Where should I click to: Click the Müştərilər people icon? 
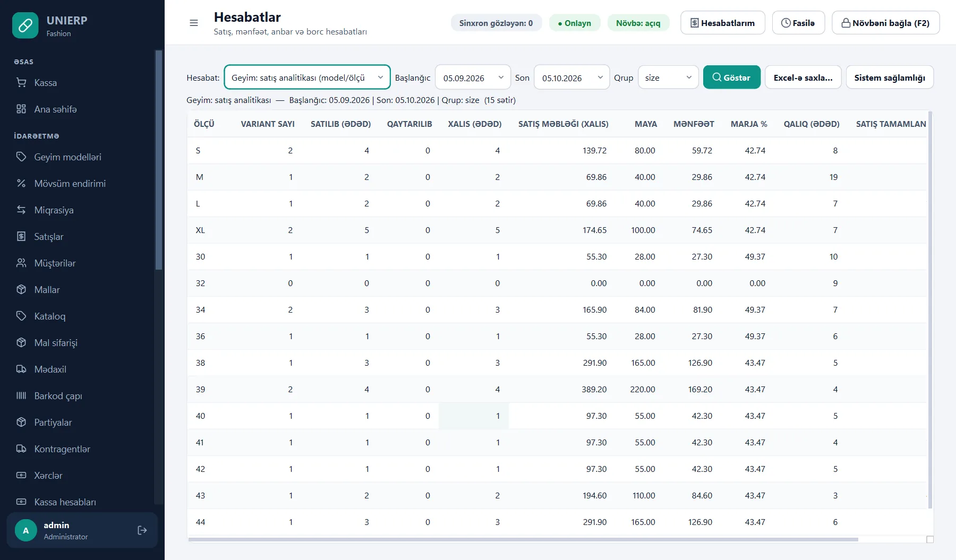[21, 263]
